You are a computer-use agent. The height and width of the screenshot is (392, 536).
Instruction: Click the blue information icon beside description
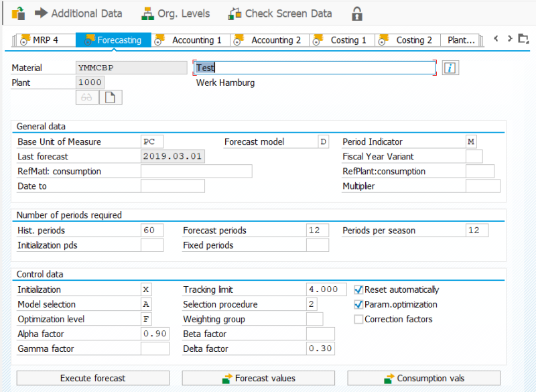tap(450, 68)
